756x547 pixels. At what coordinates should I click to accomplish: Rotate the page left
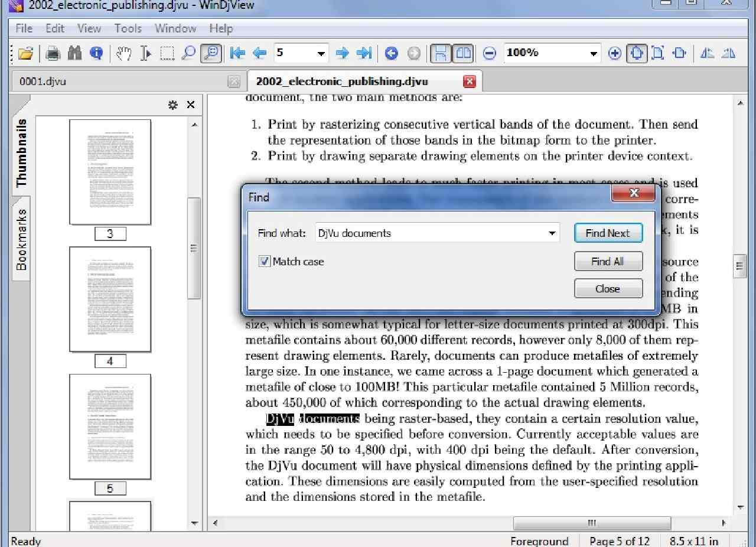click(706, 53)
